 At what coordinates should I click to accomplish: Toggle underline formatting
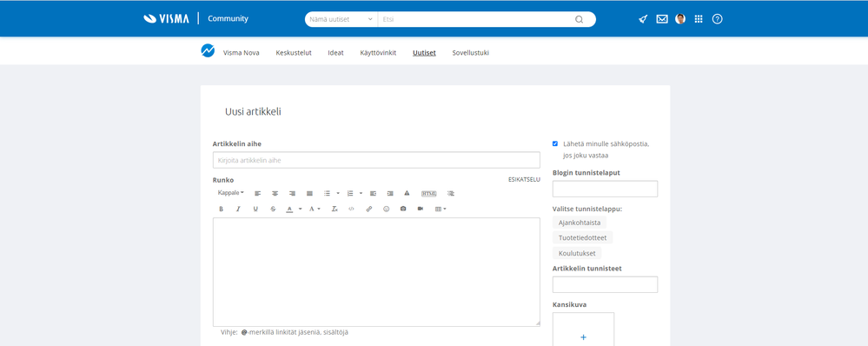pos(255,209)
